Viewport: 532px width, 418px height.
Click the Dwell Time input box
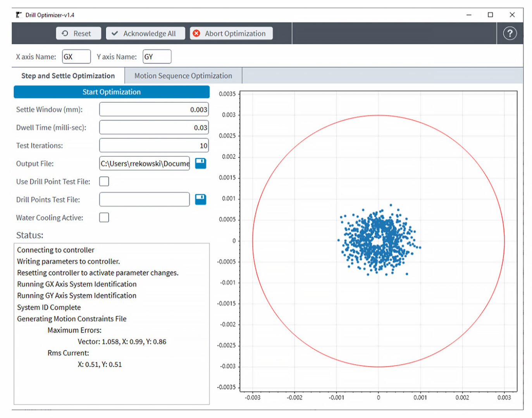point(154,127)
